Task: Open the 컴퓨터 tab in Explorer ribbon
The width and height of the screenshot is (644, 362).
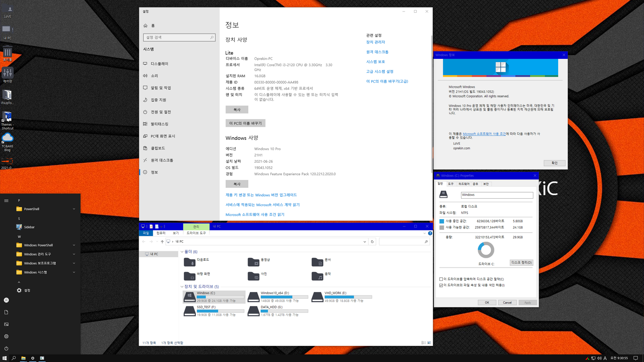Action: click(161, 233)
